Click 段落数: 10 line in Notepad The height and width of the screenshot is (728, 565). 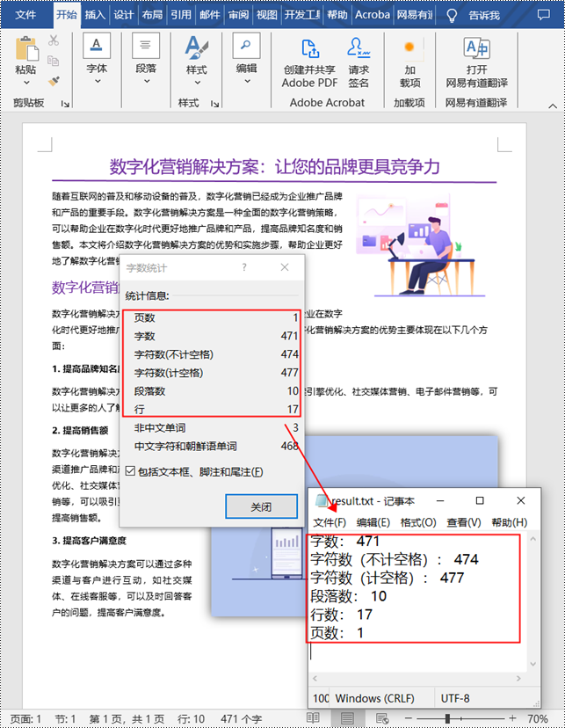pos(348,596)
